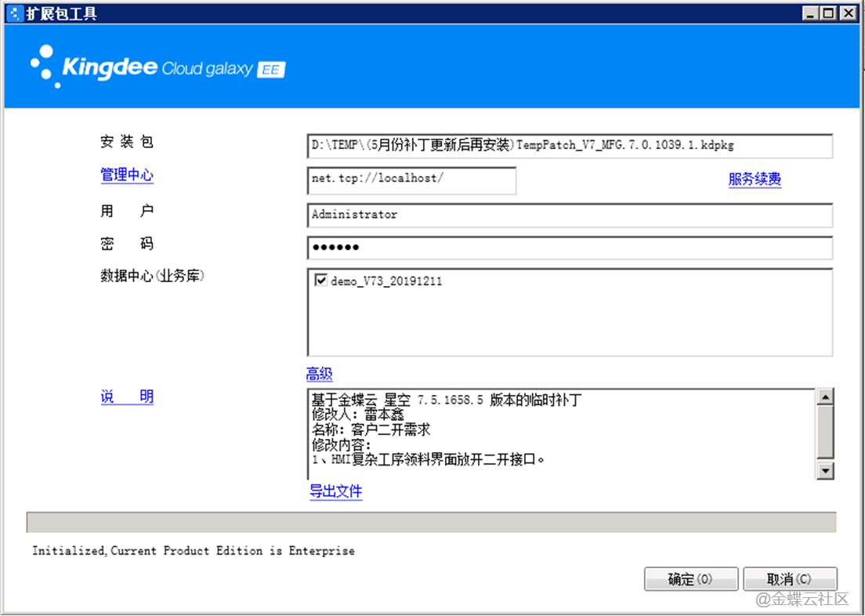Click the 基于金蝶云 星空 7.5.1658.5 description line
This screenshot has width=865, height=616.
coord(447,400)
